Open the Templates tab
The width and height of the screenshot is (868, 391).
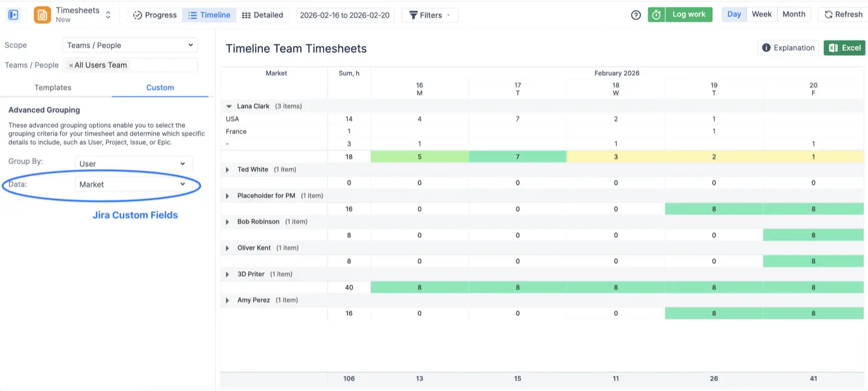pos(52,87)
